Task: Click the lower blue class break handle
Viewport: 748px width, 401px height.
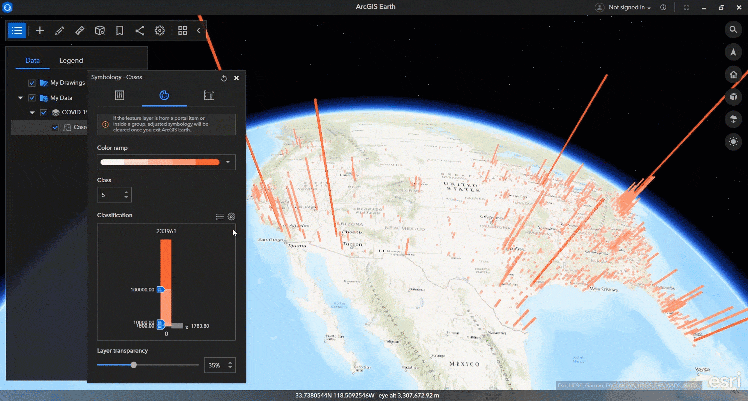Action: (x=161, y=324)
